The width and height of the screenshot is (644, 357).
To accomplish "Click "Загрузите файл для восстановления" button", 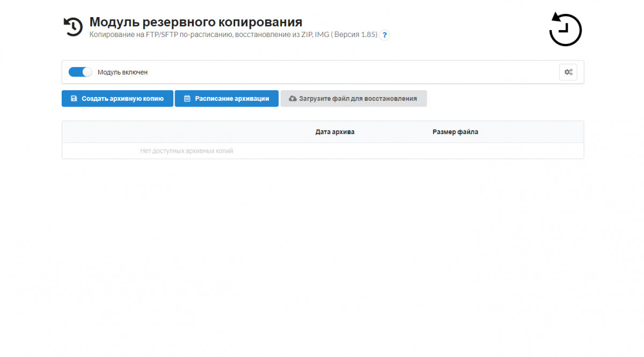I will [x=354, y=99].
